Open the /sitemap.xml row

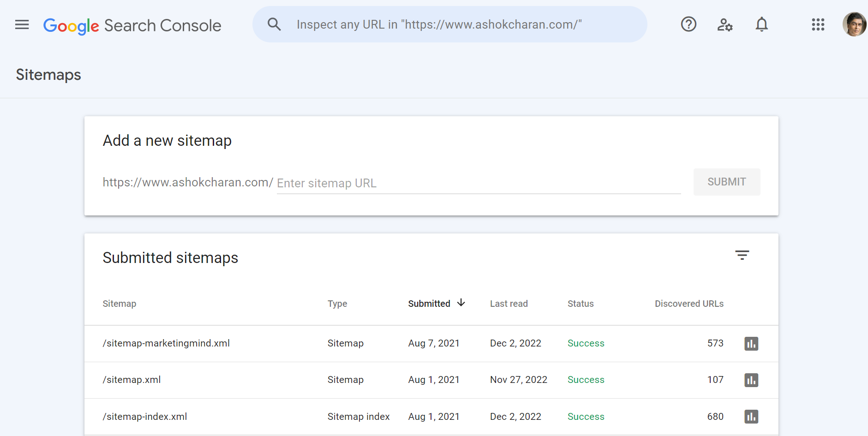(431, 380)
